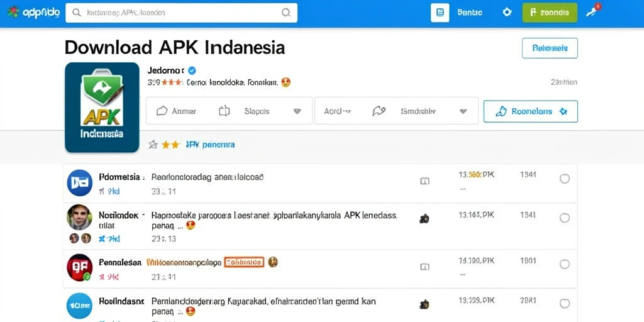Click the Slapois tab with copy icon
Image resolution: width=644 pixels, height=322 pixels.
coord(245,111)
